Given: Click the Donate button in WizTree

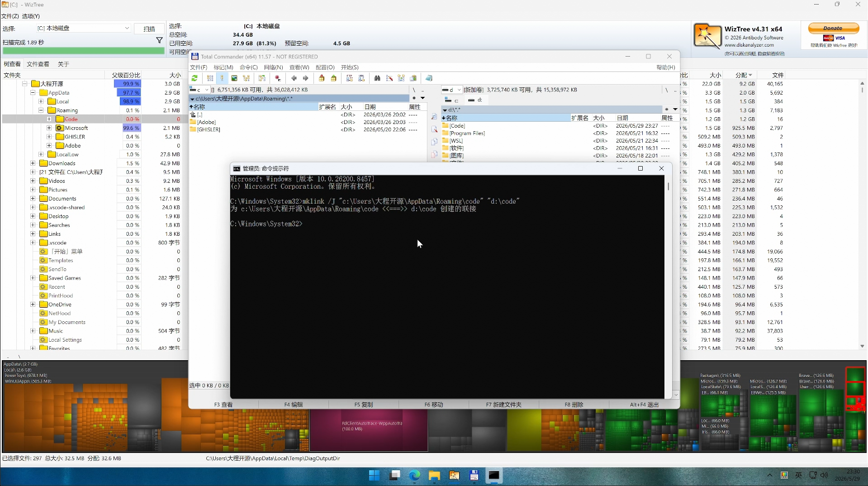Looking at the screenshot, I should point(833,28).
